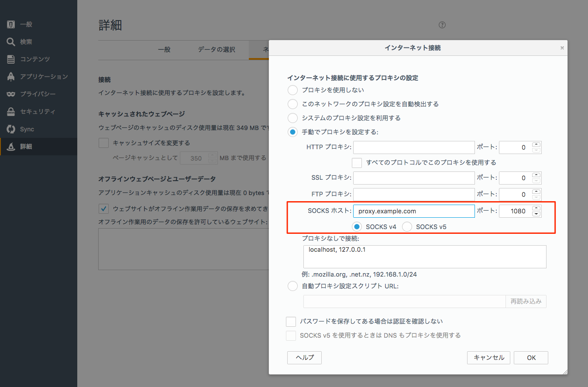The height and width of the screenshot is (387, 588).
Task: Click the offline websites list box
Action: (x=183, y=249)
